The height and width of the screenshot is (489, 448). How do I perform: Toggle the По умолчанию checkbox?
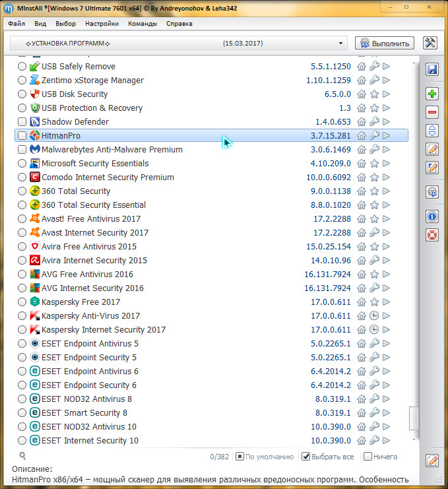point(240,457)
